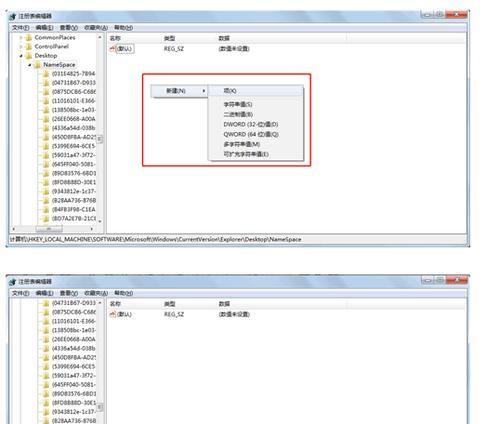Screen dimensions: 500x424
Task: Click the {B28AA736-876B folder icon in bottom window
Action: pos(46,420)
